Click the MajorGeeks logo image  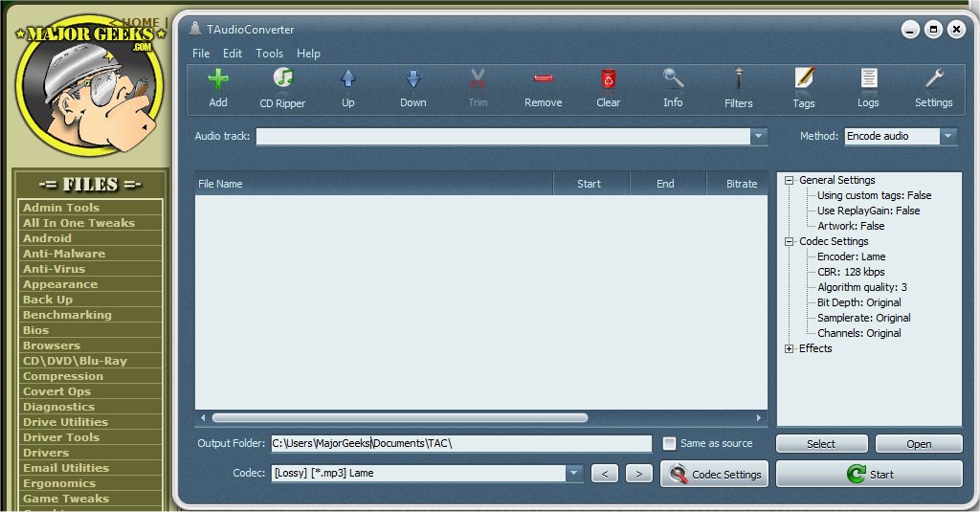(x=91, y=86)
